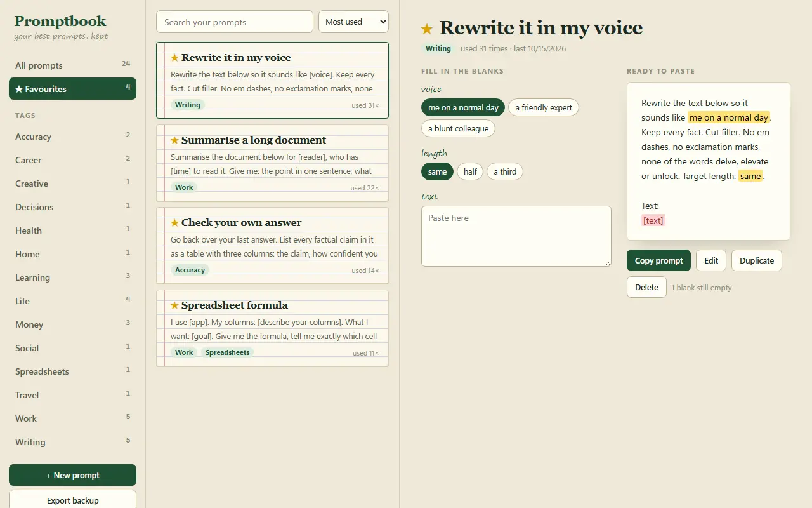The height and width of the screenshot is (508, 812).
Task: Click the gold star beside the title
Action: 427,29
